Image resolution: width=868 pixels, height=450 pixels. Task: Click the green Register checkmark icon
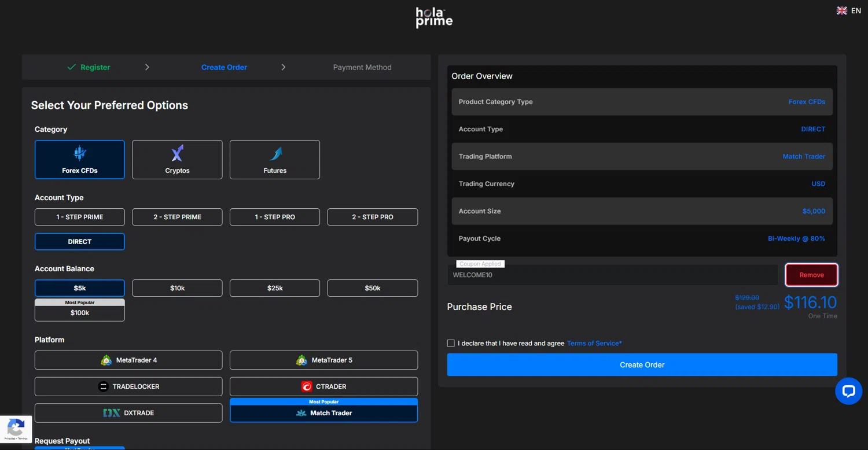coord(72,67)
